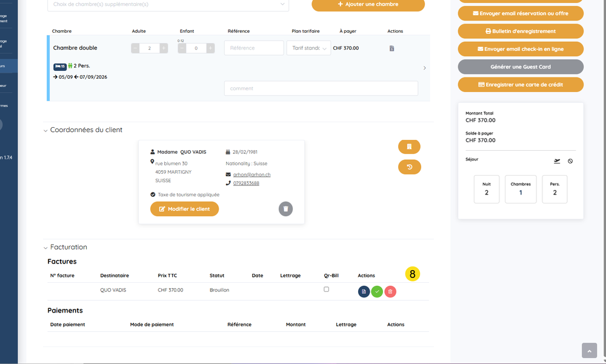Click the Nationality : Suisse text
This screenshot has height=364, width=606.
click(x=247, y=164)
